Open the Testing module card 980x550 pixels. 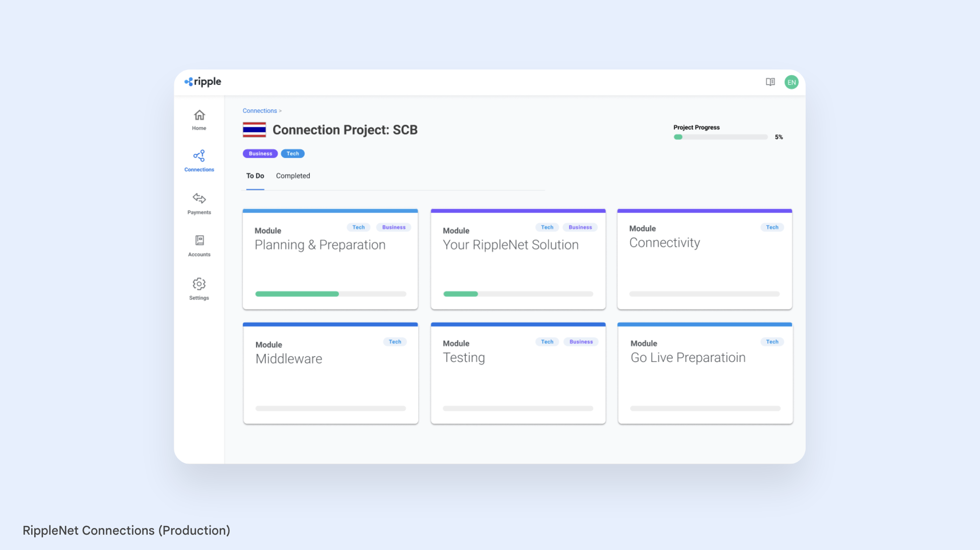pyautogui.click(x=518, y=373)
